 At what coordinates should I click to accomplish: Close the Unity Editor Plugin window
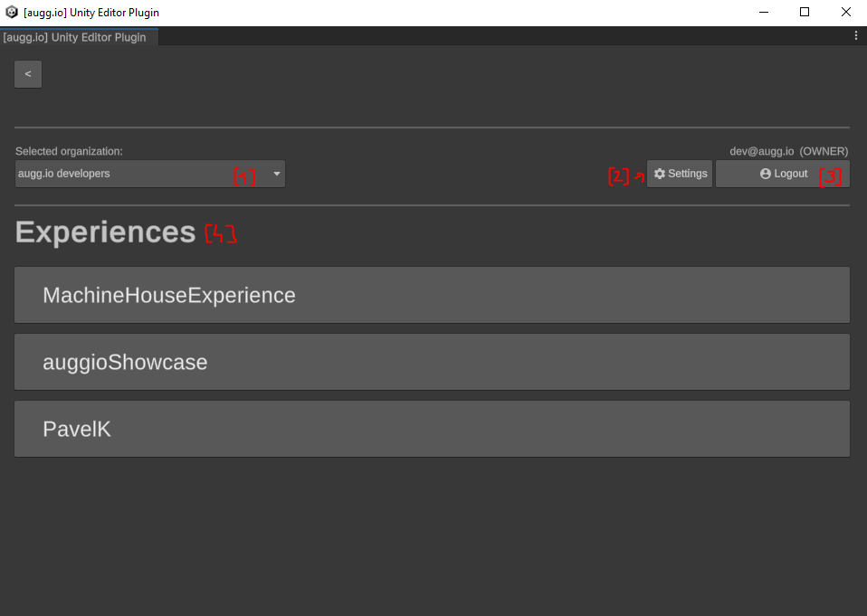[x=846, y=13]
